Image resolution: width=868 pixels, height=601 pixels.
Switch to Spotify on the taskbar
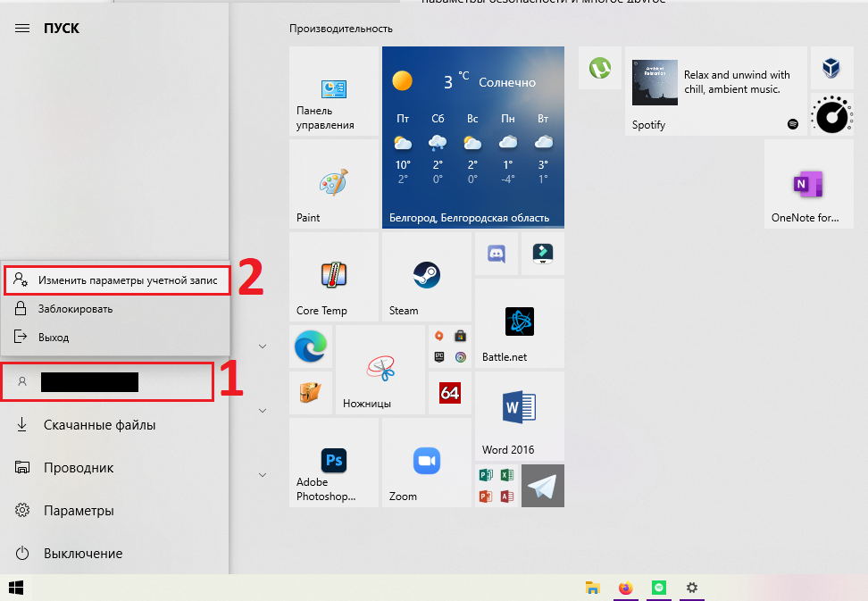tap(659, 588)
